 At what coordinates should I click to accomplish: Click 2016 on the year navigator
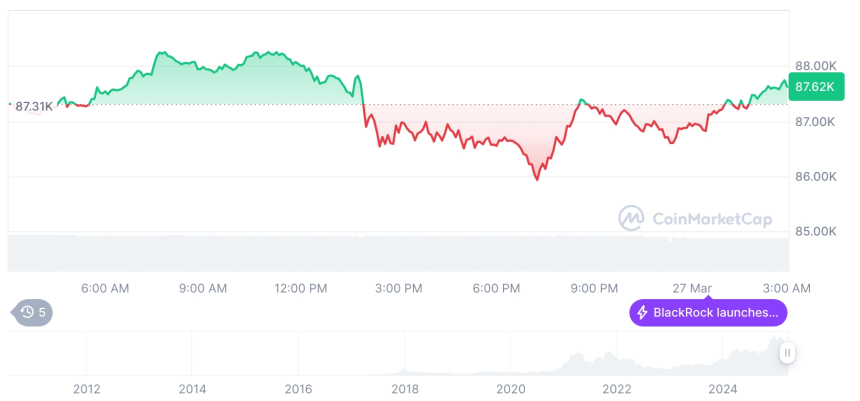[x=298, y=389]
